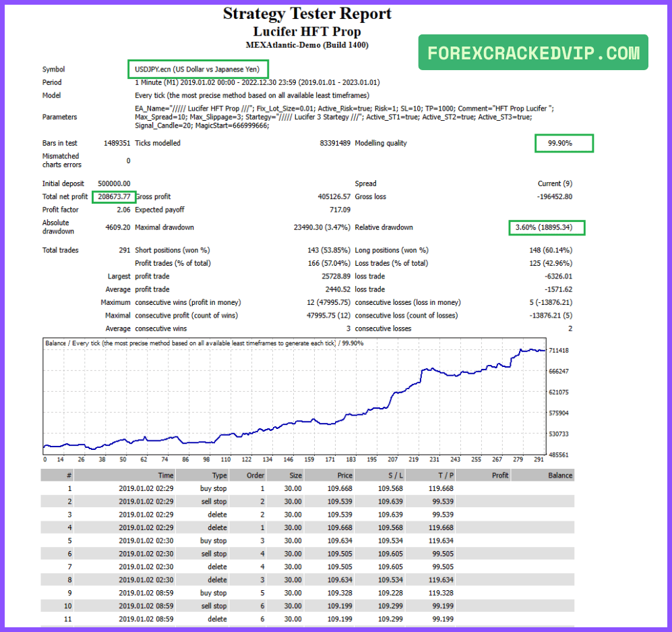Select largest loss trade -6326.01

pyautogui.click(x=559, y=277)
